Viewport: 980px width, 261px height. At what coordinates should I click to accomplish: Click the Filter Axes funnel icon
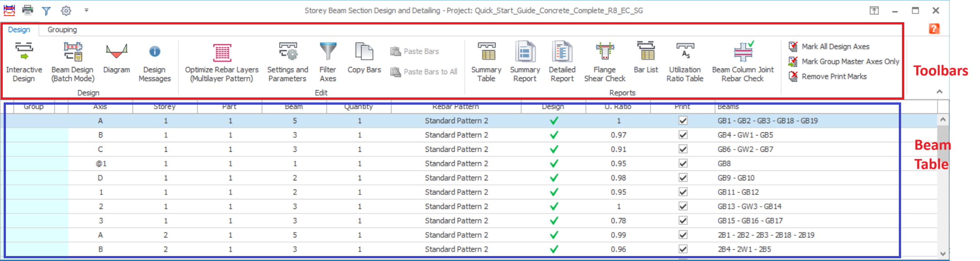[x=328, y=52]
